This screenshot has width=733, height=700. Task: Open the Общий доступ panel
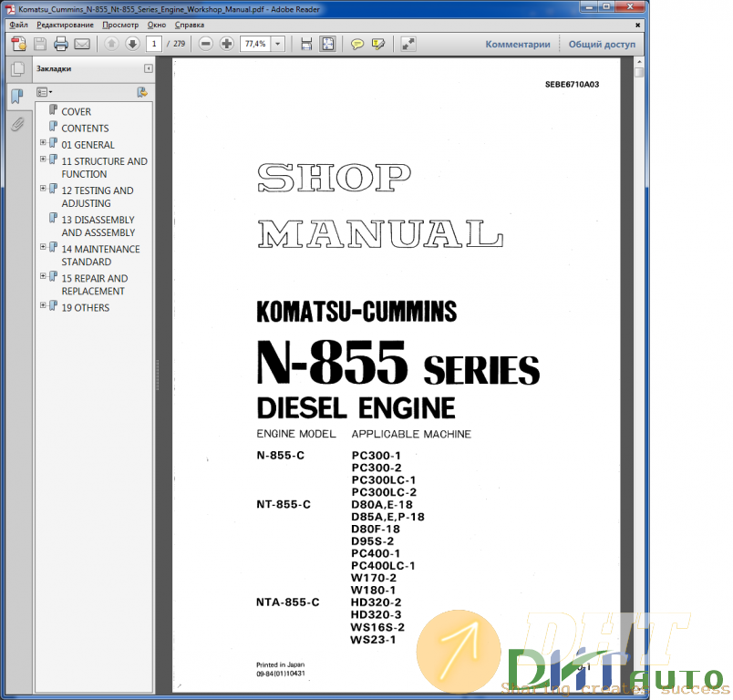(602, 45)
